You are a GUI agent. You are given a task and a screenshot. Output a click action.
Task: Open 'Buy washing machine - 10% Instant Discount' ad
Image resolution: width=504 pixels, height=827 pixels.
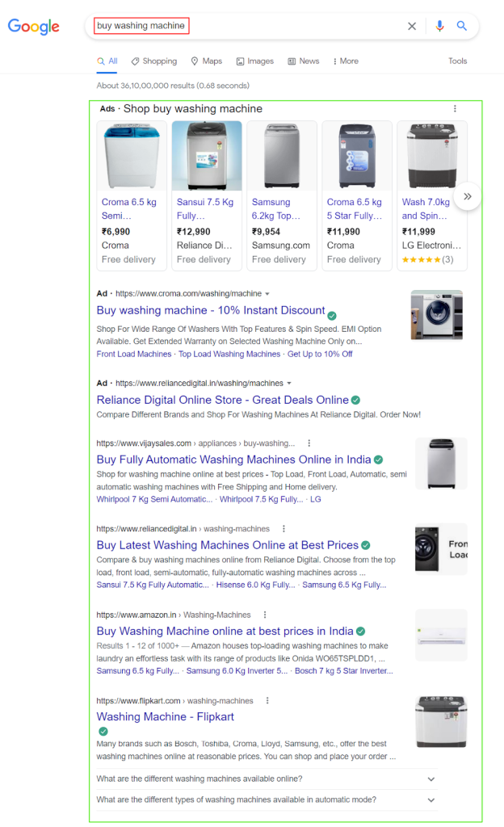(210, 311)
